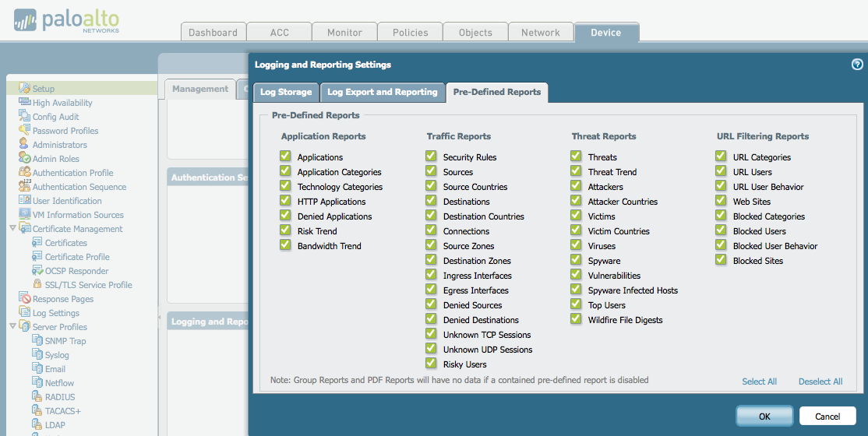Image resolution: width=868 pixels, height=436 pixels.
Task: Click the SSL/TLS Service Profile lock icon
Action: 37,284
